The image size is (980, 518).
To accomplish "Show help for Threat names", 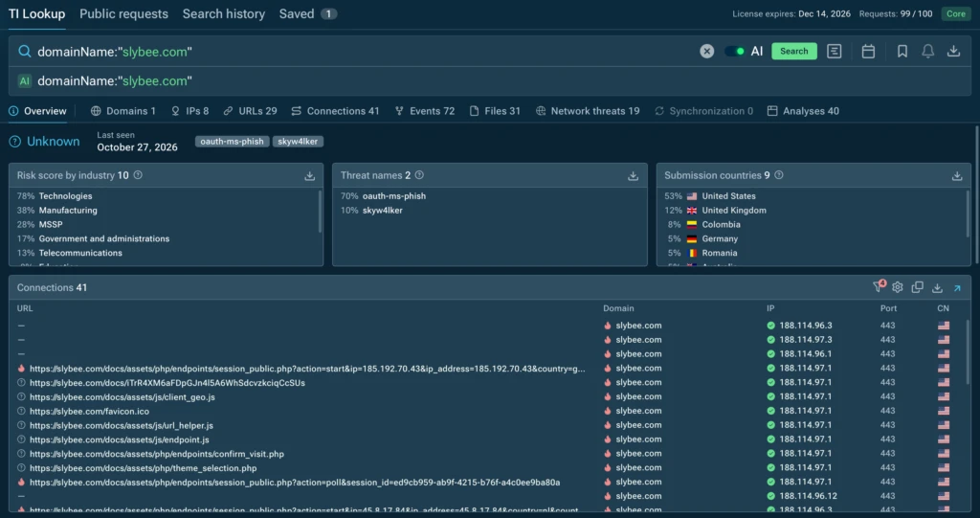I will pos(419,175).
